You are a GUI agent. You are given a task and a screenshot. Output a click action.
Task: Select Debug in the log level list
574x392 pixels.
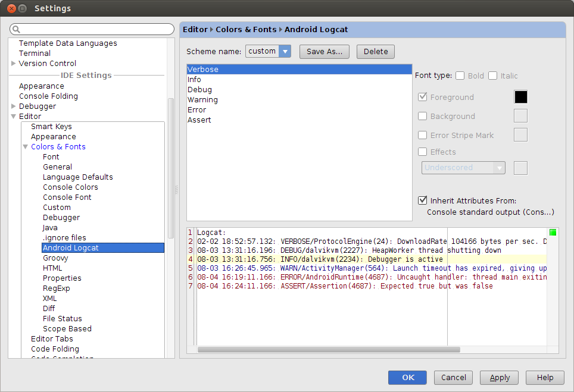click(300, 90)
